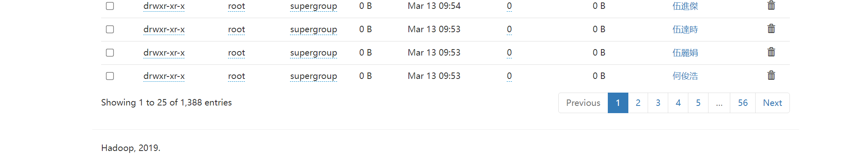Click the Next pagination button
Screen dimensions: 868x155
[773, 103]
